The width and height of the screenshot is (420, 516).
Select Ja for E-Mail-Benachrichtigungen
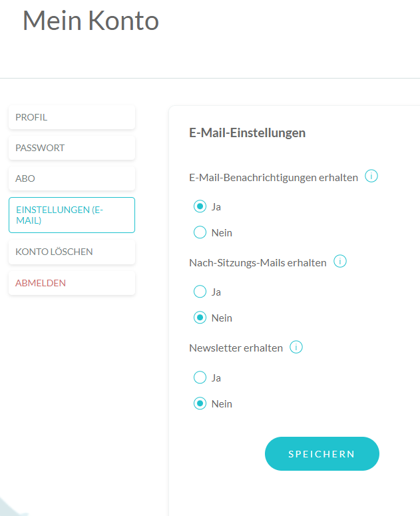(x=200, y=206)
